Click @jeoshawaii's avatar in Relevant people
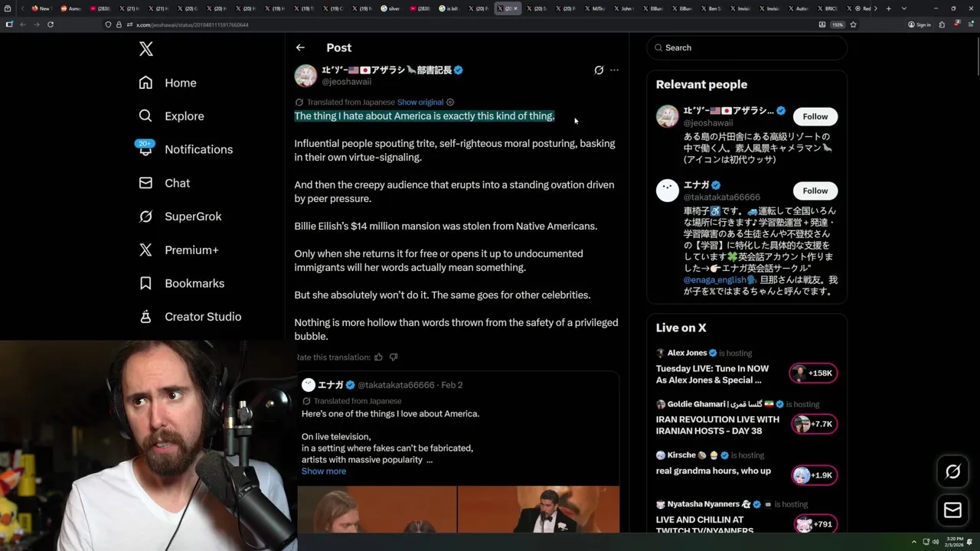The width and height of the screenshot is (980, 551). pos(668,116)
